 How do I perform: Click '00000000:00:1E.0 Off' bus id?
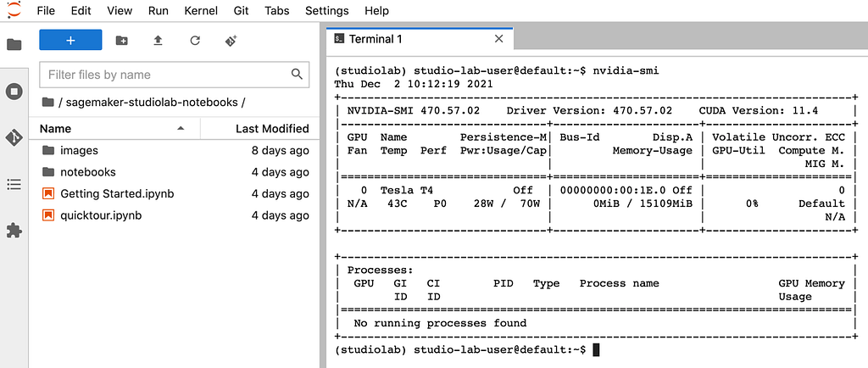click(626, 191)
